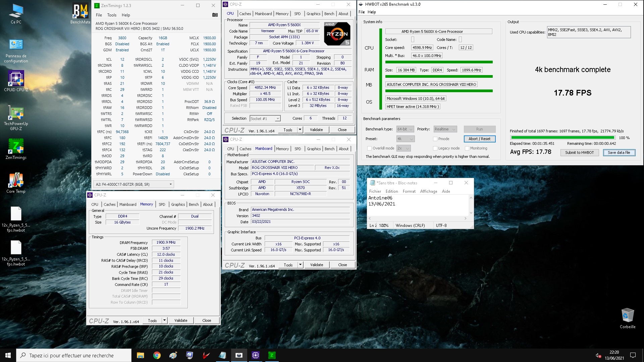Image resolution: width=644 pixels, height=362 pixels.
Task: Click the Run button in HWBOT benchmark
Action: pos(479,129)
